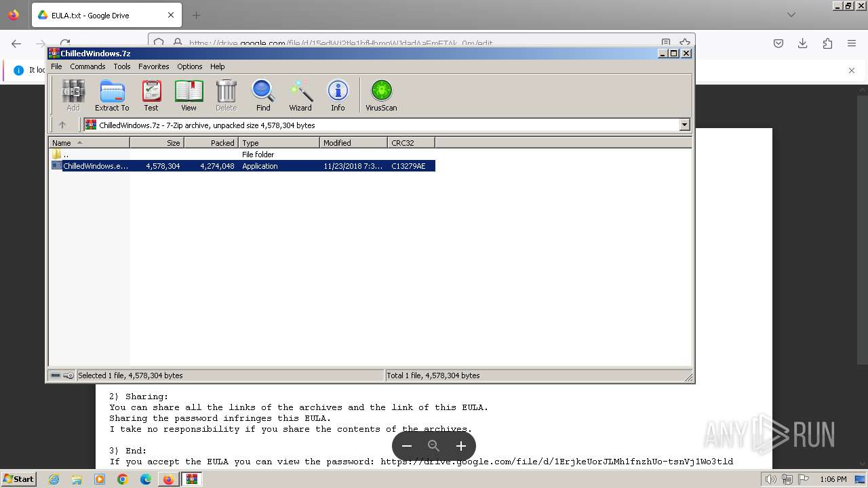The width and height of the screenshot is (868, 488).
Task: Sort by the CRC32 column header
Action: [411, 142]
